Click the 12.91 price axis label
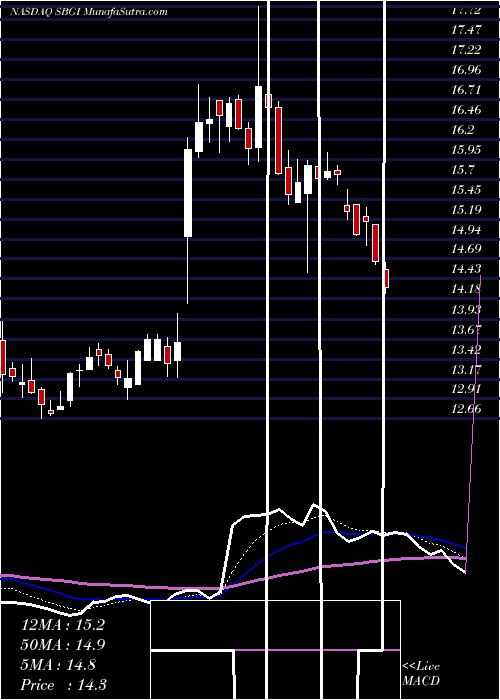The image size is (500, 700). click(x=466, y=389)
